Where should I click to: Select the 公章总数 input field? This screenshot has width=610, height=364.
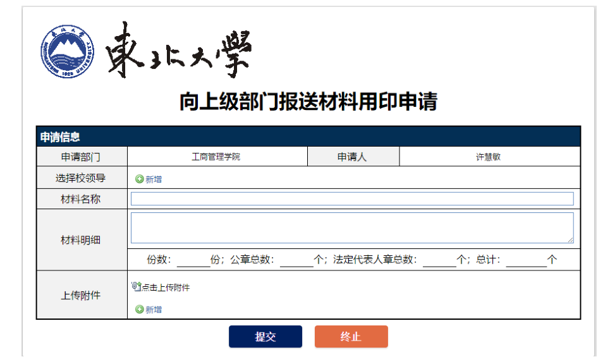click(x=296, y=260)
